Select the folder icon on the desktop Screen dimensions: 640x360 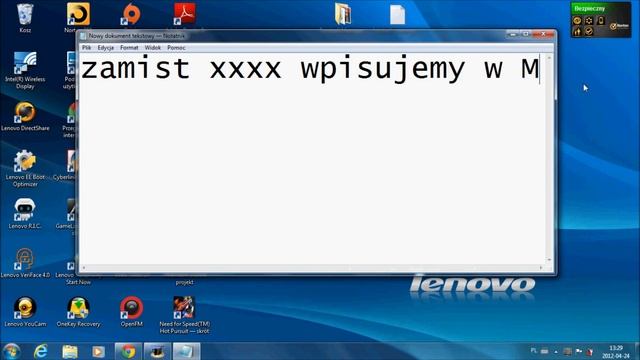[343, 14]
